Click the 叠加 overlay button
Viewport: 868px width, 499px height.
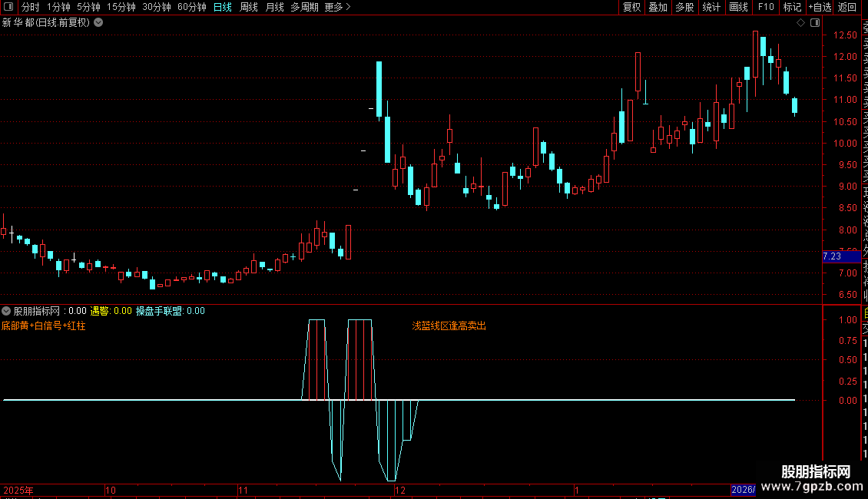[658, 7]
